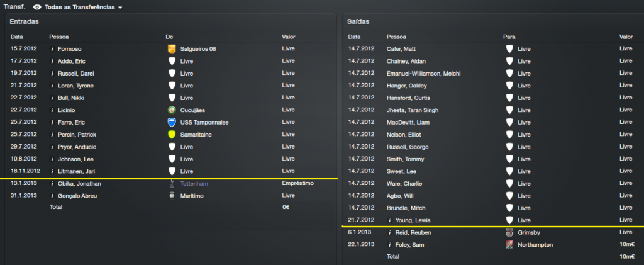Viewport: 644px width, 265px height.
Task: Select Tottenham club name link
Action: point(195,184)
